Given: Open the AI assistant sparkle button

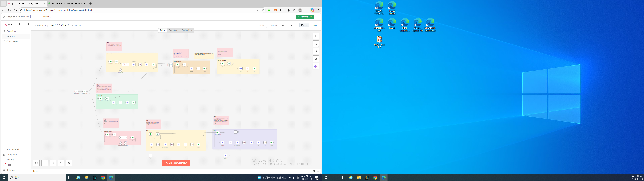Looking at the screenshot, I should tap(315, 66).
